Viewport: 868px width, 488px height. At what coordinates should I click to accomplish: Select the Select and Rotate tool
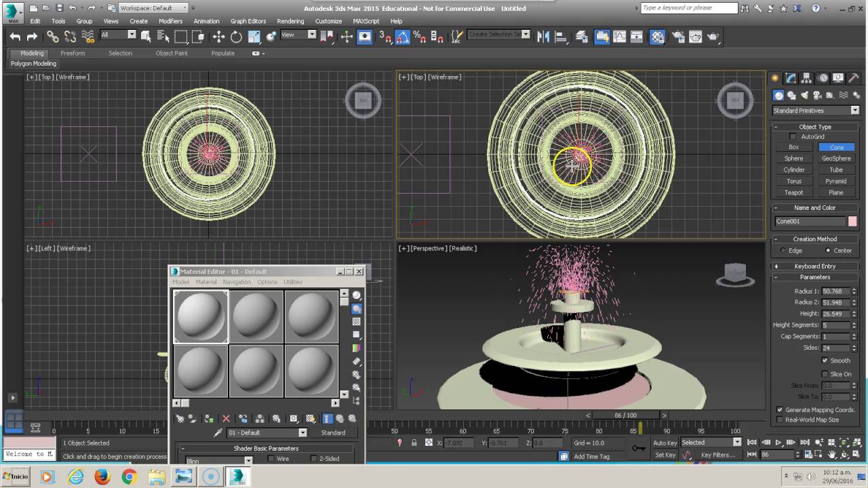[x=236, y=37]
